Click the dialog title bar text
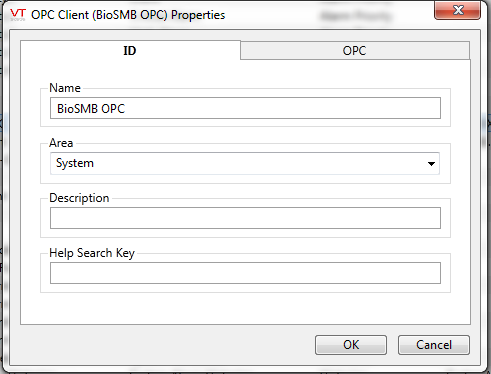491x374 pixels. click(128, 15)
